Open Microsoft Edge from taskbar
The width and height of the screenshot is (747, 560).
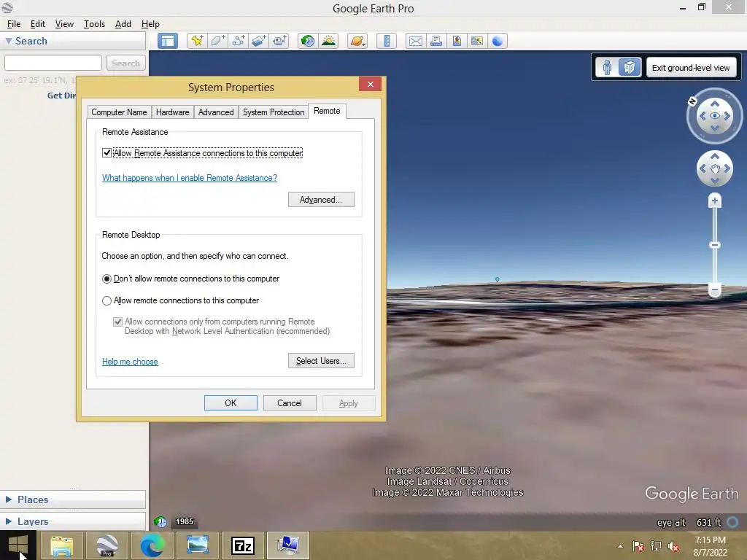(x=152, y=545)
